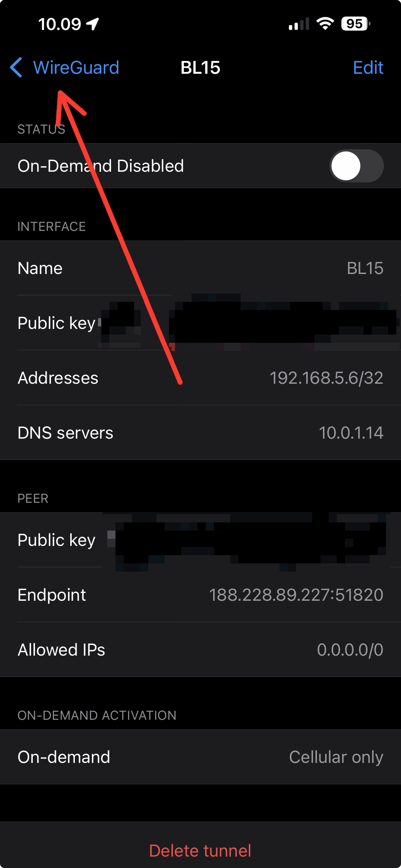Image resolution: width=401 pixels, height=868 pixels.
Task: Open On-demand Cellular only setting
Action: pyautogui.click(x=200, y=757)
